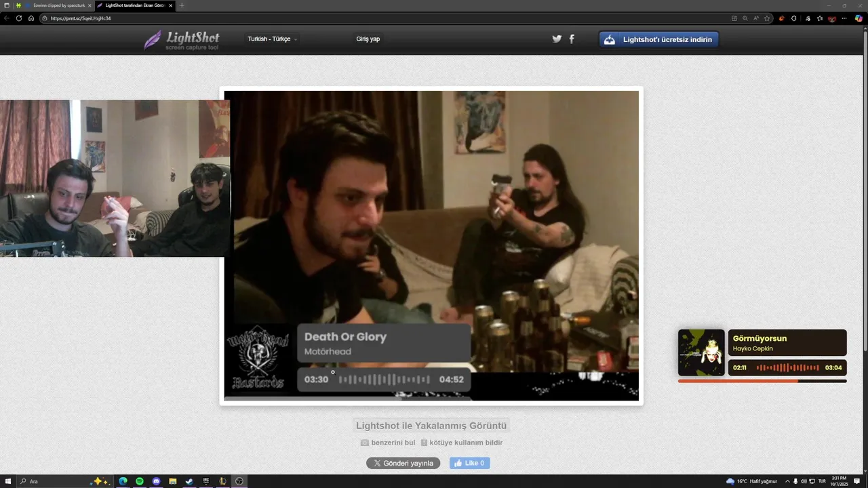The height and width of the screenshot is (488, 868).
Task: Select the LightShot screenshot tab
Action: (x=134, y=5)
